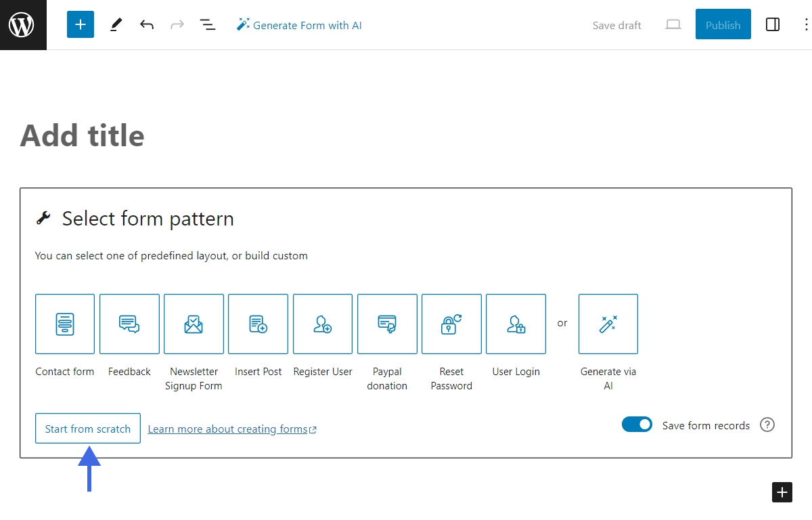The image size is (812, 520).
Task: Open the Options three-dot menu
Action: click(805, 24)
